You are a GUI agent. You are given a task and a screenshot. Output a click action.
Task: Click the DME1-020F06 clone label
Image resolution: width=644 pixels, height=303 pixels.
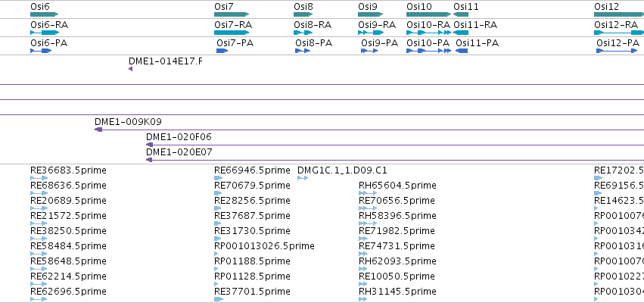point(179,137)
